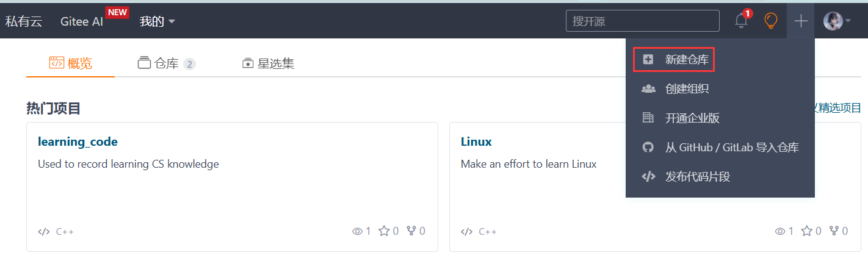Choose 创建组织 menu entry
Image resolution: width=868 pixels, height=261 pixels.
pyautogui.click(x=687, y=89)
